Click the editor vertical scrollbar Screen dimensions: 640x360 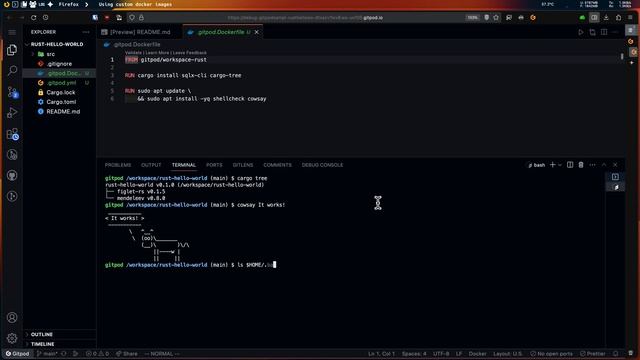[622, 57]
